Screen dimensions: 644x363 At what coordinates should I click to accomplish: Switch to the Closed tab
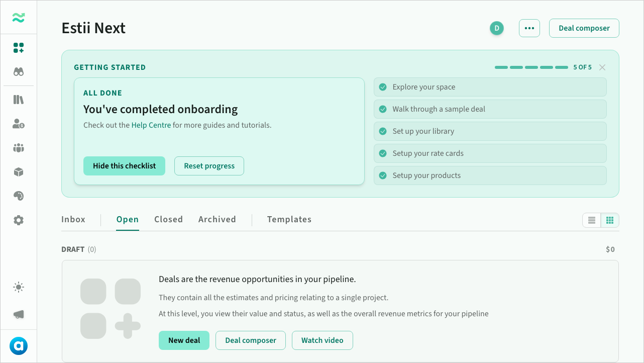(168, 219)
